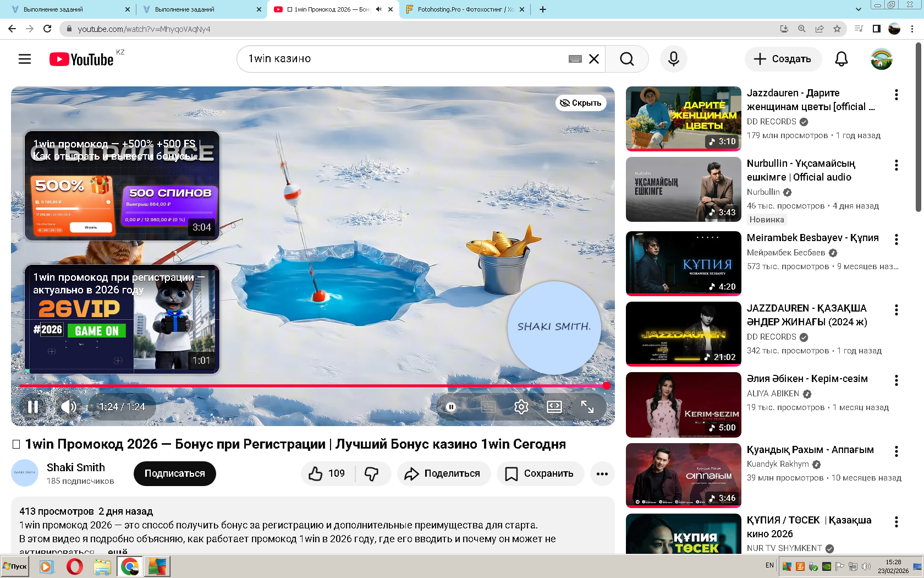Open more actions three-dot menu under video
This screenshot has height=578, width=924.
click(x=602, y=473)
